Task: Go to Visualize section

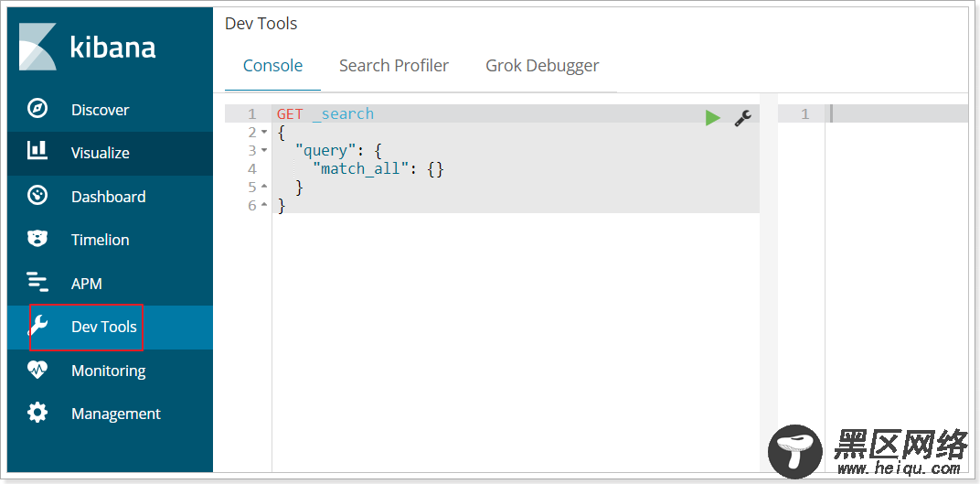Action: point(100,153)
